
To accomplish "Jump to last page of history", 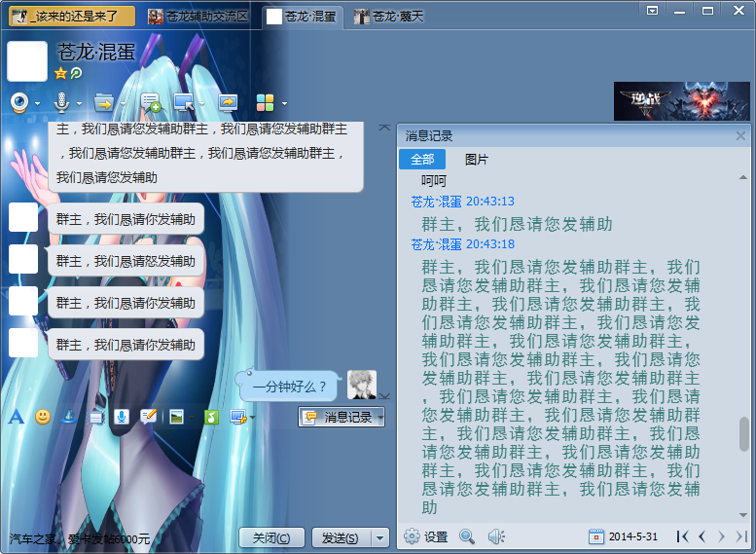I will 740,536.
